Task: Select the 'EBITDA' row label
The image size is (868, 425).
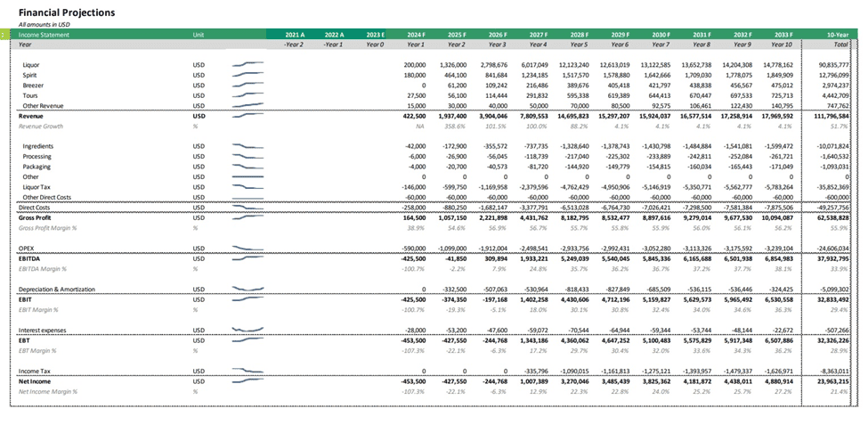Action: pos(28,258)
